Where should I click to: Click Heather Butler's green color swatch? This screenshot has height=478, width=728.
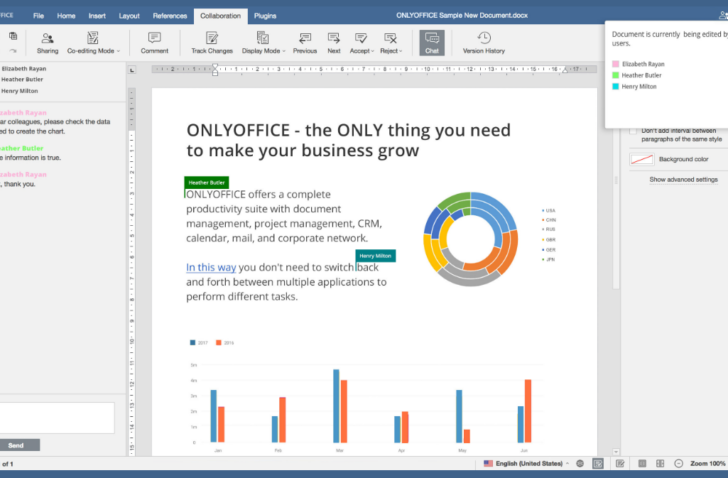[616, 75]
